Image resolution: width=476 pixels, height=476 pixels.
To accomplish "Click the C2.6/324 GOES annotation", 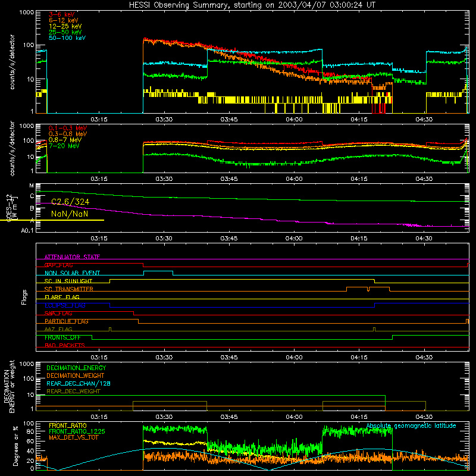I will (x=70, y=202).
